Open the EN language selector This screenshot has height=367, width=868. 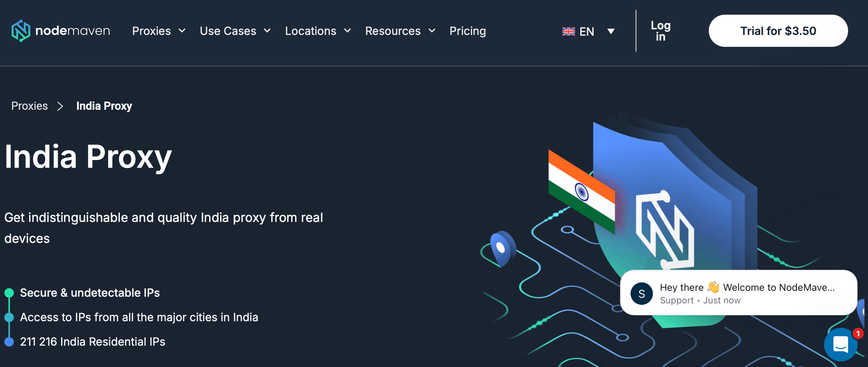click(x=589, y=31)
